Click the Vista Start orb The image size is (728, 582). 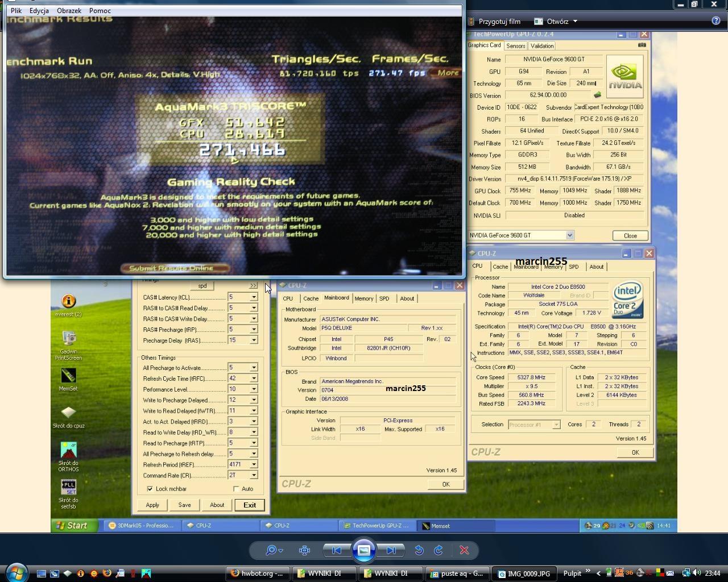(x=16, y=572)
